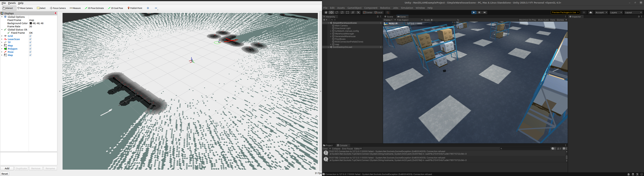Choose the Focus Camera tool in RViz
This screenshot has width=644, height=176.
[58, 8]
